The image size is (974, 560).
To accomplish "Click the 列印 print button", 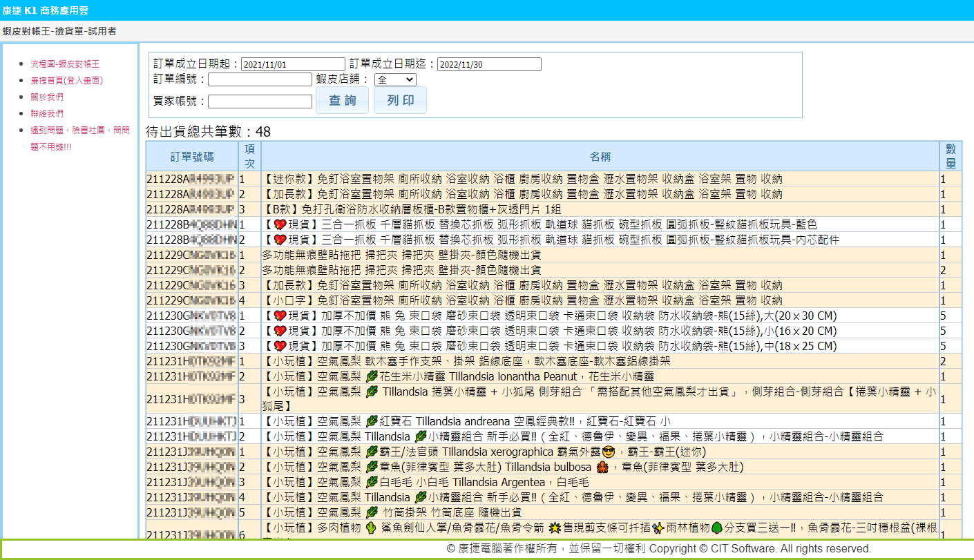I will [400, 101].
